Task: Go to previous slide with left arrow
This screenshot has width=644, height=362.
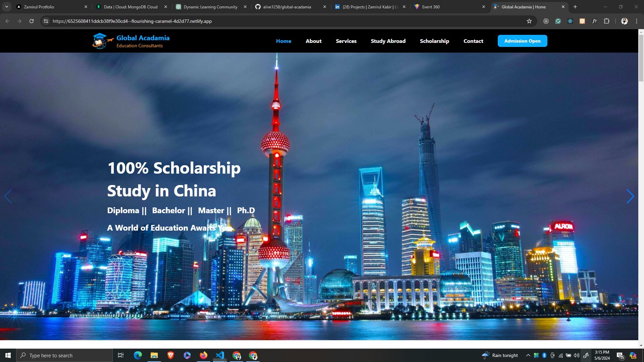Action: [8, 196]
